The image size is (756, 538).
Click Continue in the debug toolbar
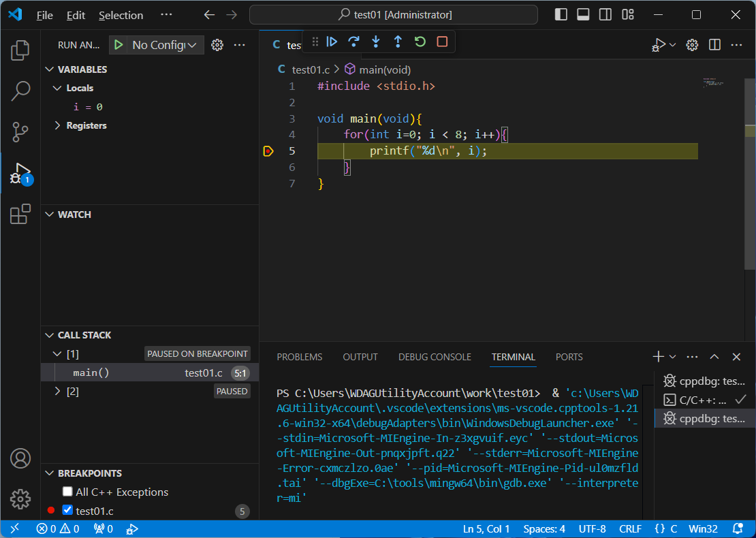(x=332, y=42)
